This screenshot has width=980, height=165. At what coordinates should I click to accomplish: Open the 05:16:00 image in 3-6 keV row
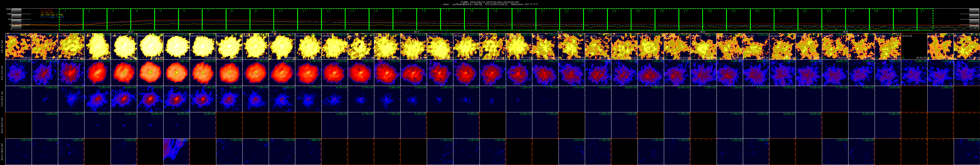tap(519, 46)
